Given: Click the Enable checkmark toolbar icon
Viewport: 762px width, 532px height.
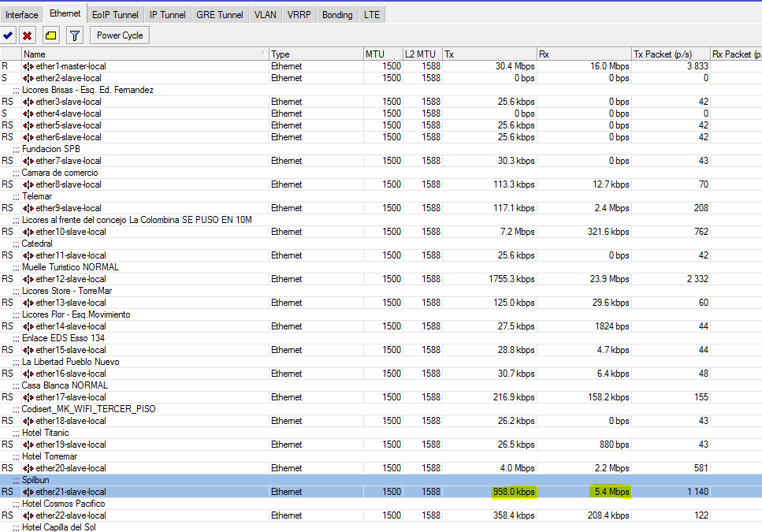Looking at the screenshot, I should click(8, 35).
